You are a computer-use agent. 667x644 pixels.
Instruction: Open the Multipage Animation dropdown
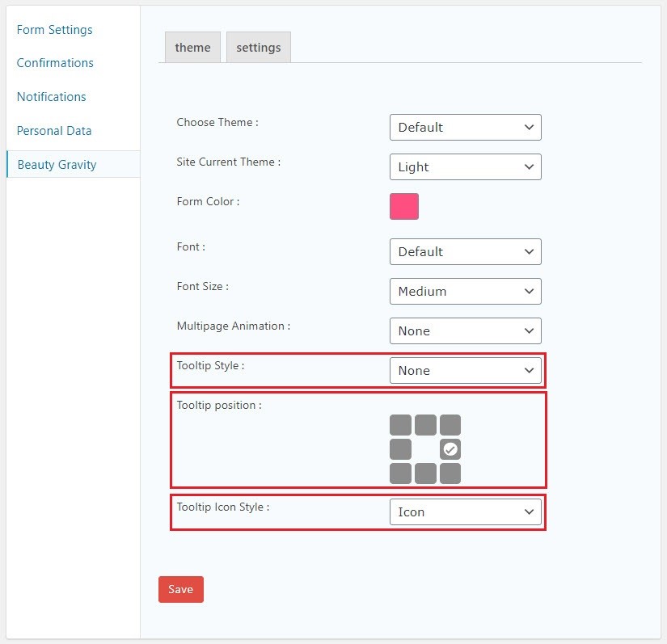(x=466, y=330)
